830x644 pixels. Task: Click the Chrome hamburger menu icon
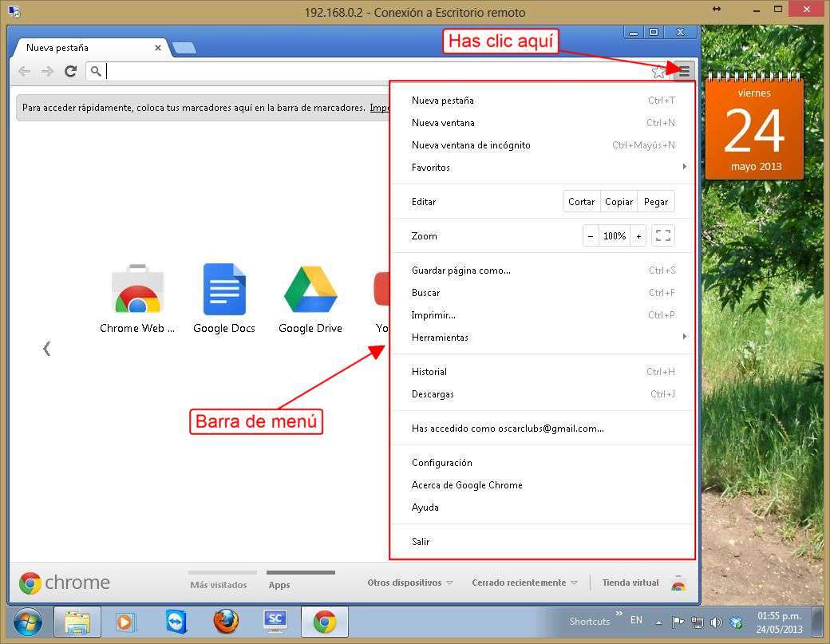[x=684, y=72]
